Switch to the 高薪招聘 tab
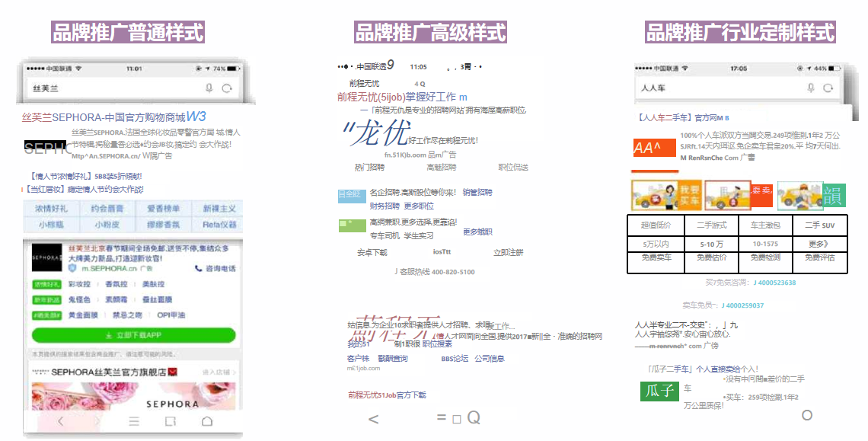The image size is (868, 441). (441, 168)
